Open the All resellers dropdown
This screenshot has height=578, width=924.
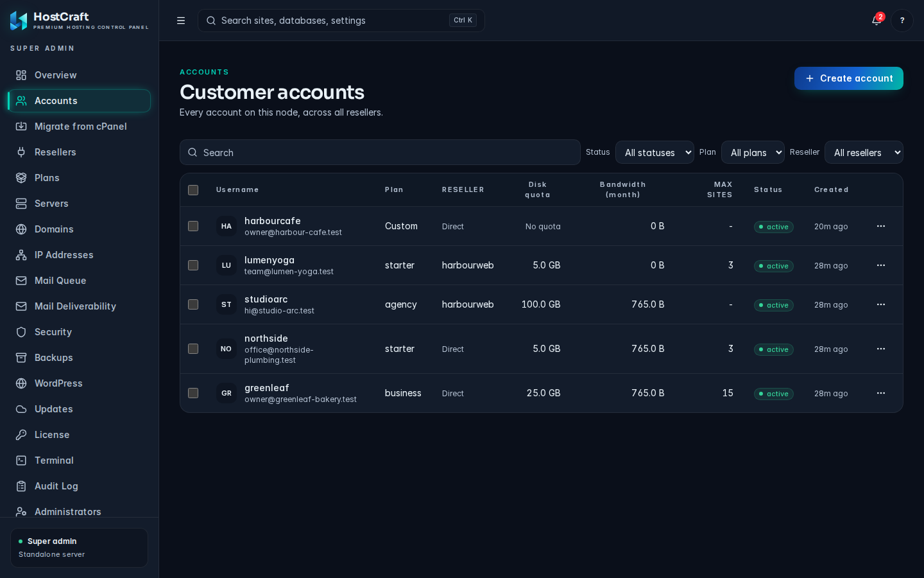click(864, 152)
